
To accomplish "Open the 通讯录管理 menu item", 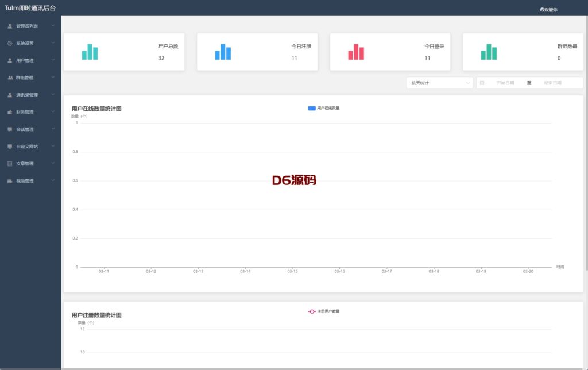I will tap(30, 95).
